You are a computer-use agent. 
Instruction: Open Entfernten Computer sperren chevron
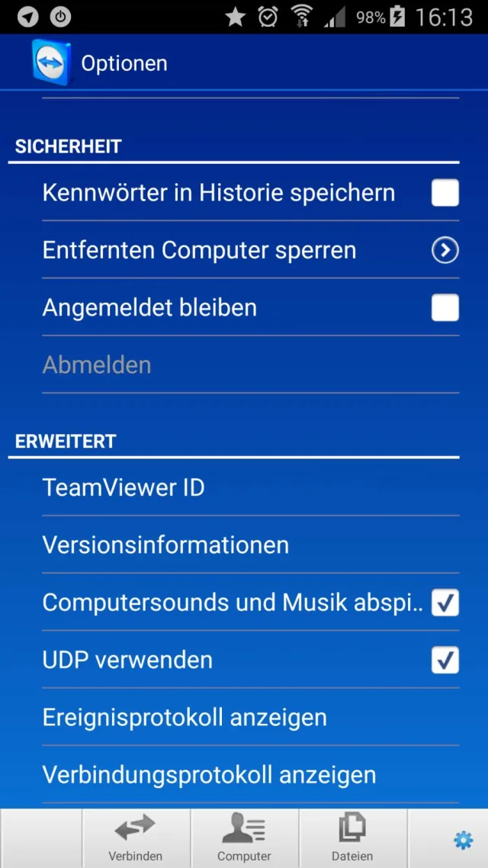pos(445,250)
